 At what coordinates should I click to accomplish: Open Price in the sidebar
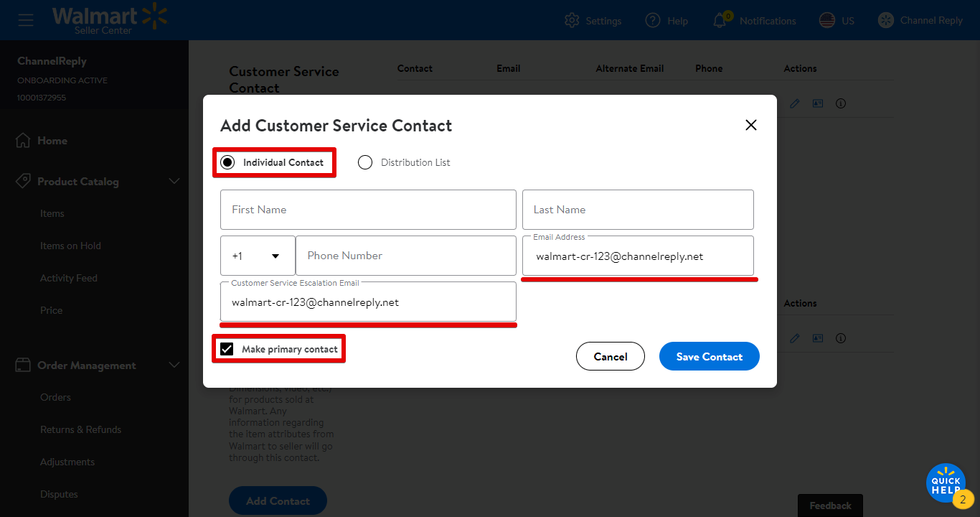coord(52,310)
